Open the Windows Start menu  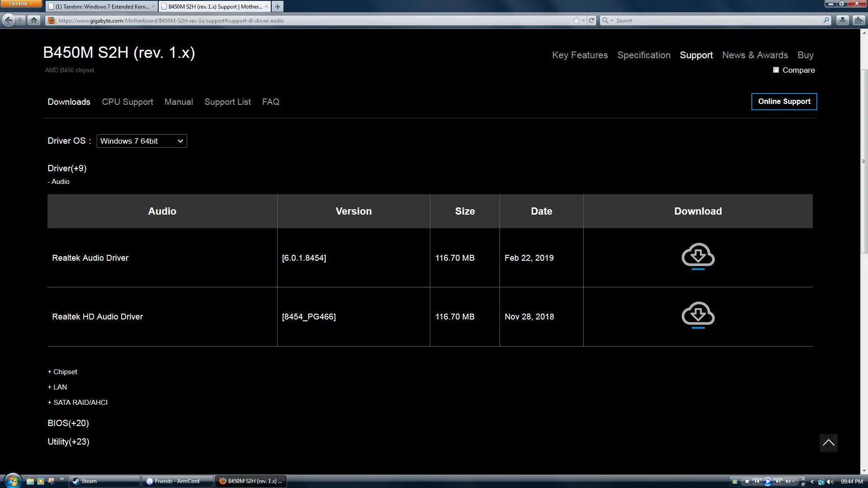click(12, 481)
